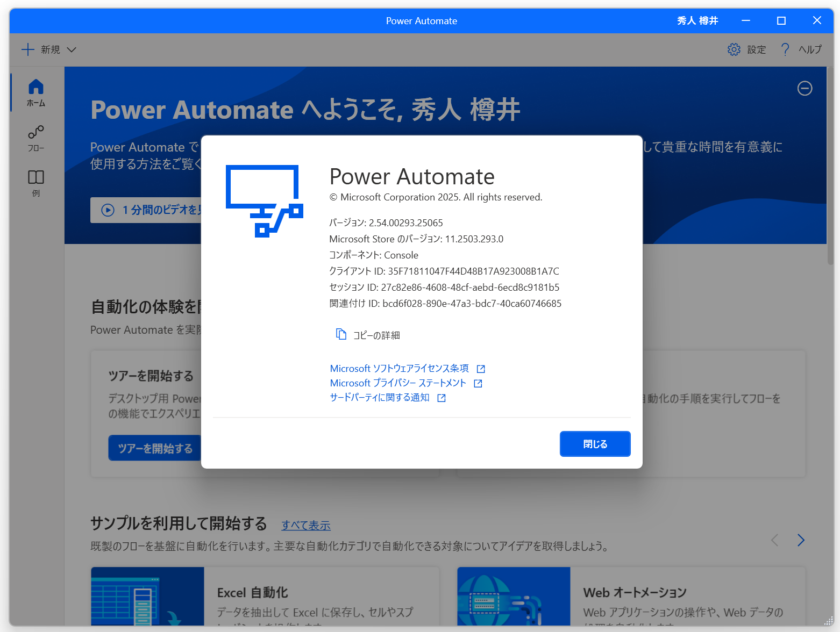Click the left carousel chevron
This screenshot has width=840, height=632.
click(x=774, y=540)
